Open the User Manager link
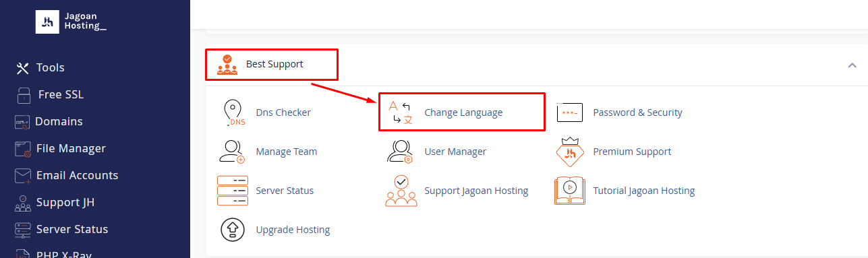 455,152
